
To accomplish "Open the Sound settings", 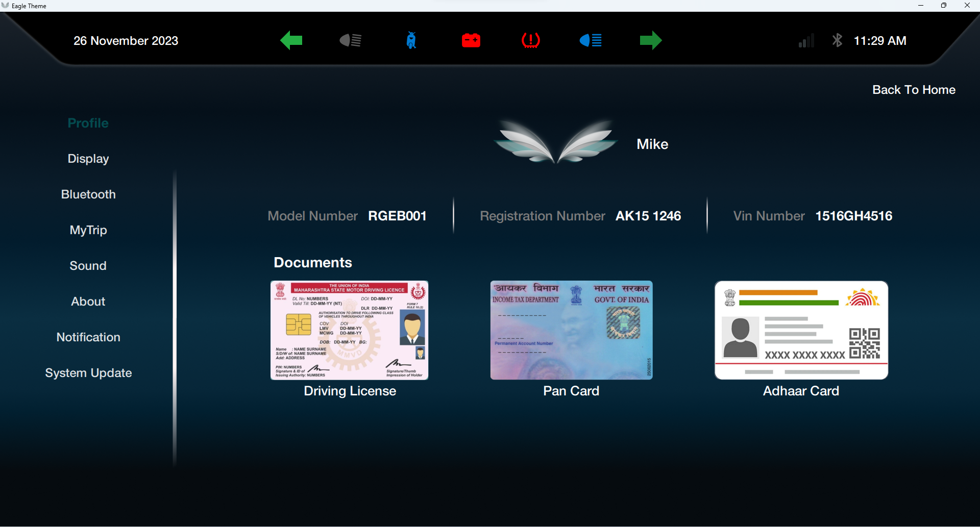I will point(88,266).
